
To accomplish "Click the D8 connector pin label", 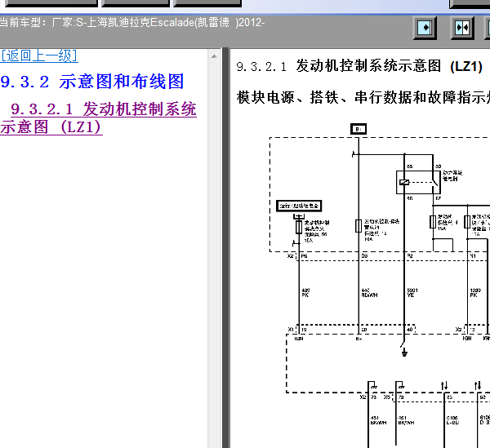I will click(x=365, y=256).
